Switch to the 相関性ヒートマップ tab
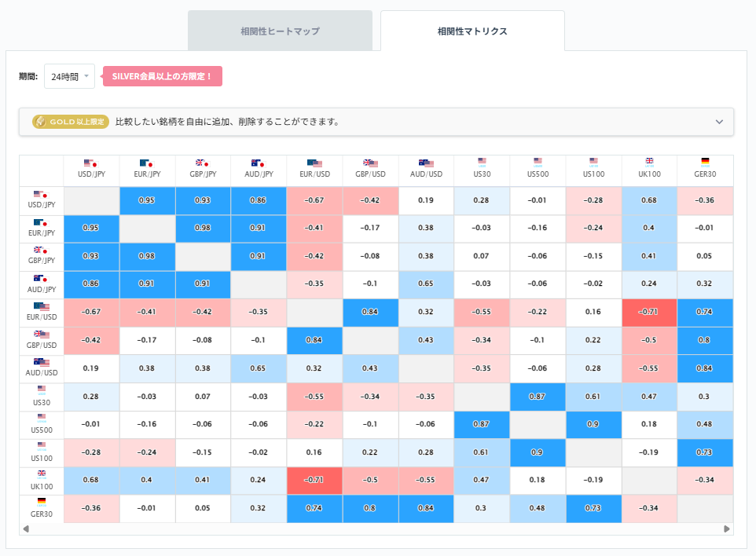The image size is (756, 556). (281, 31)
